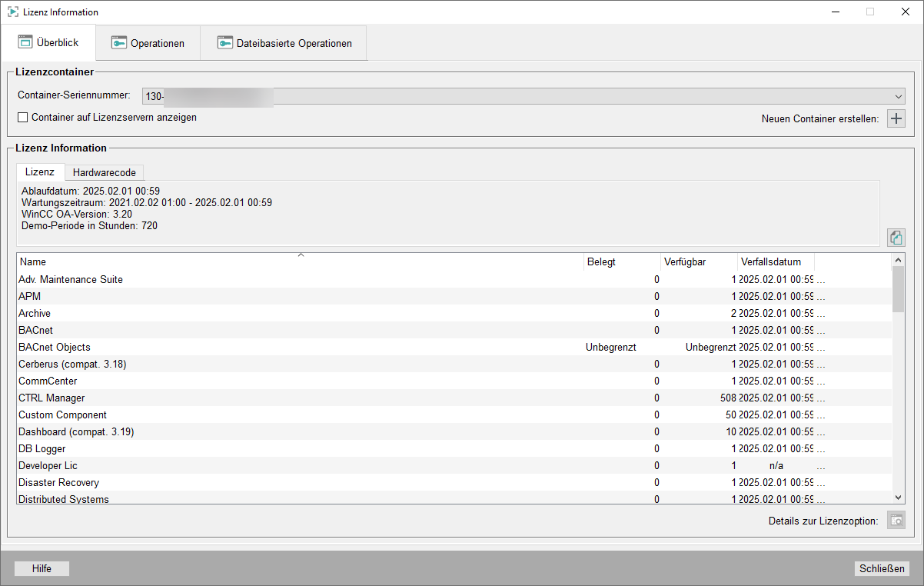Image resolution: width=924 pixels, height=586 pixels.
Task: Click the n/a expiry of Developer Lic
Action: point(776,465)
